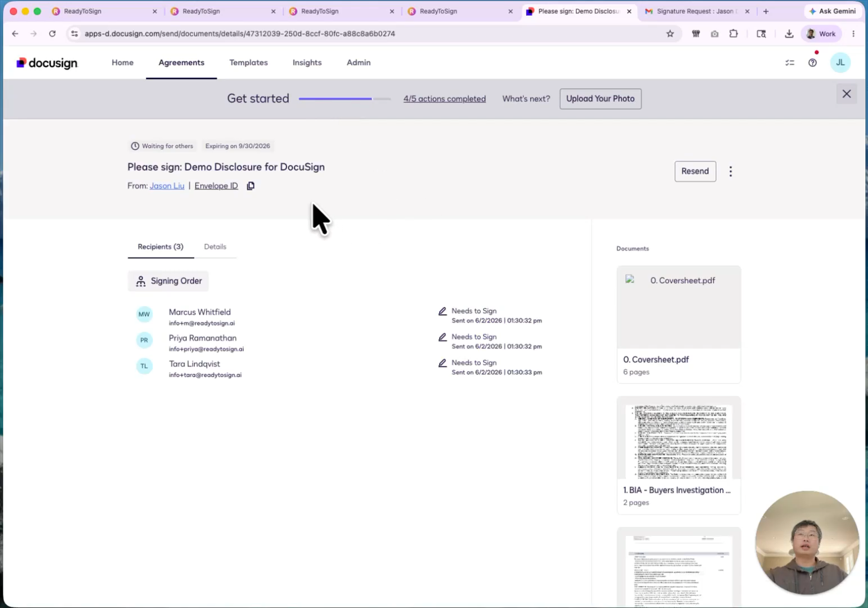868x608 pixels.
Task: Click the TL avatar for Tara Lindqvist
Action: (144, 366)
